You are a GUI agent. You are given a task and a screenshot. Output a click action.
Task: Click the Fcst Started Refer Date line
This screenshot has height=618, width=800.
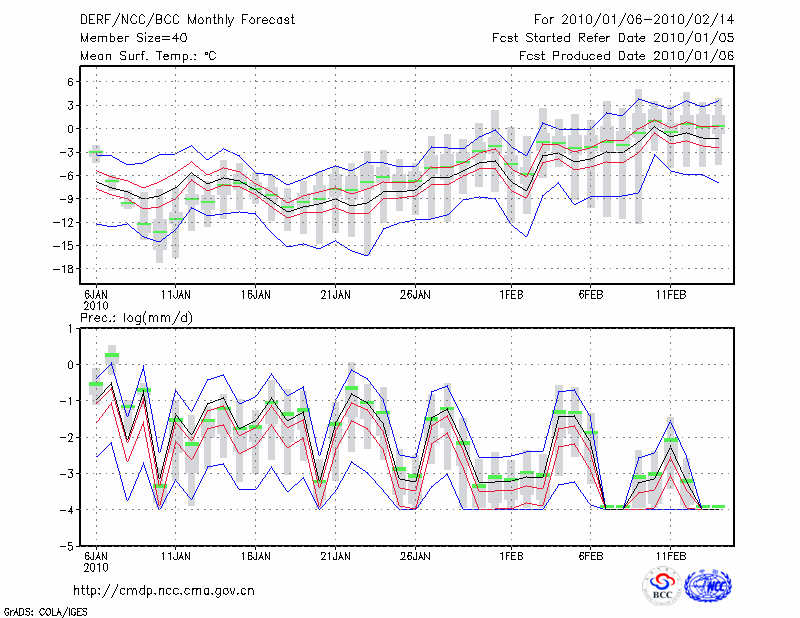[x=613, y=37]
